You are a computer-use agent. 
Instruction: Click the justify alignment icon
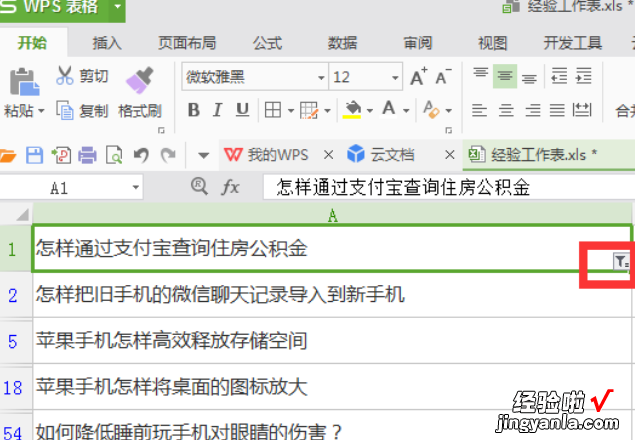557,110
